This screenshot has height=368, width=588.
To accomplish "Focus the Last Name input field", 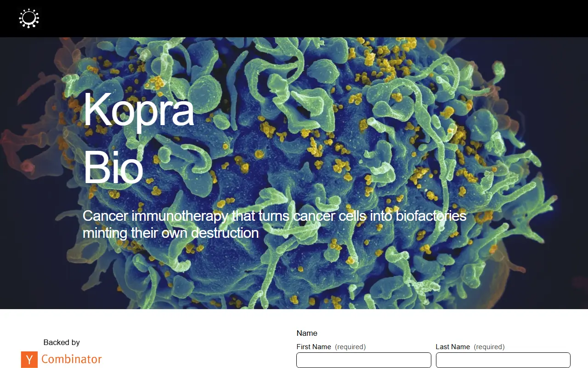I will [503, 360].
